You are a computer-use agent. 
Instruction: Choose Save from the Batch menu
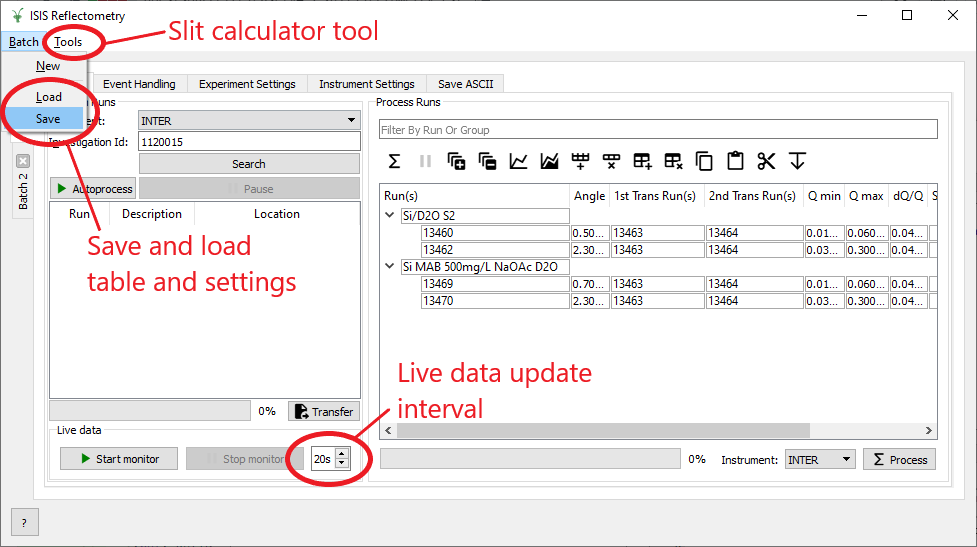(48, 118)
